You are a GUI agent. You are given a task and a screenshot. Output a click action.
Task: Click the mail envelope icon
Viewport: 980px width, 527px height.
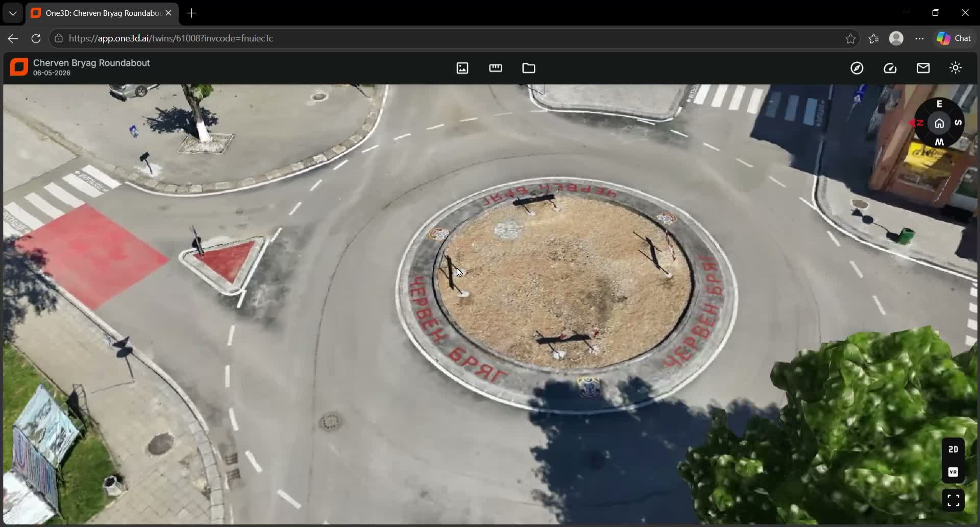923,68
